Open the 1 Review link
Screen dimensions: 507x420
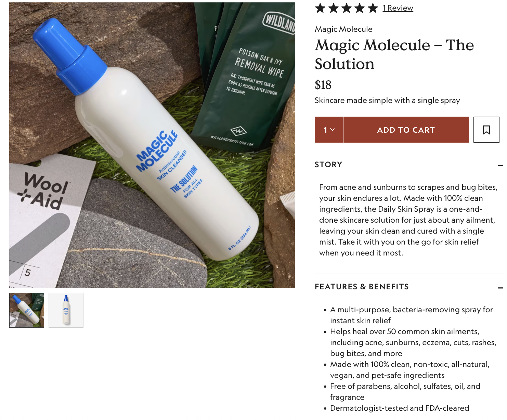398,8
